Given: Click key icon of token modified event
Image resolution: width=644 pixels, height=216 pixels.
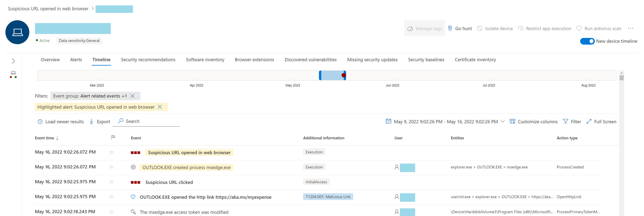Looking at the screenshot, I should pyautogui.click(x=133, y=212).
